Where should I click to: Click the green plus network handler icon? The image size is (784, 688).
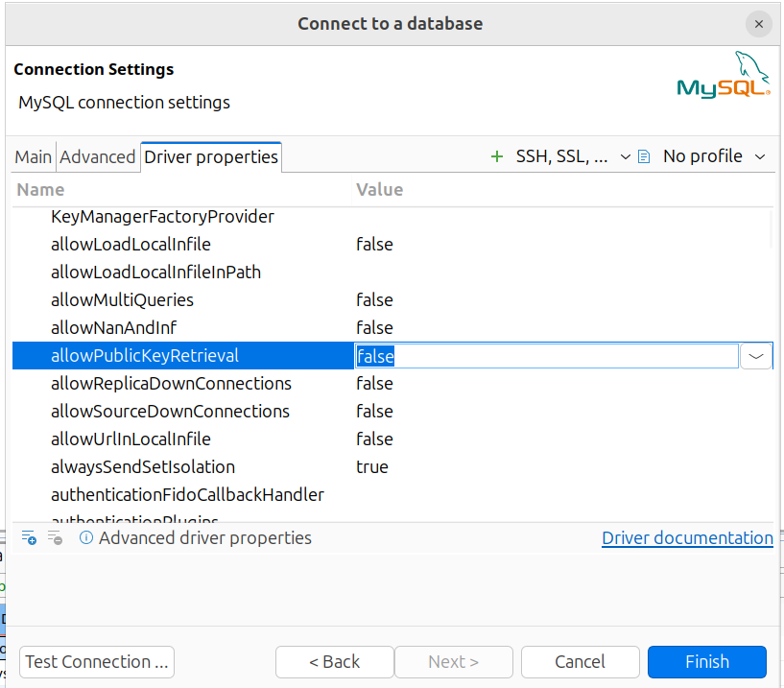(x=496, y=156)
